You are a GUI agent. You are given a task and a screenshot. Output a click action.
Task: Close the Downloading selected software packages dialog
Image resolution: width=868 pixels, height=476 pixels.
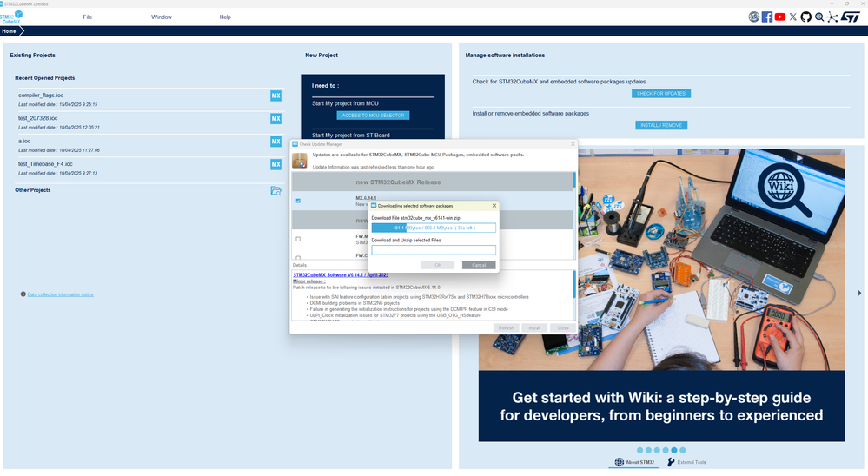[494, 206]
